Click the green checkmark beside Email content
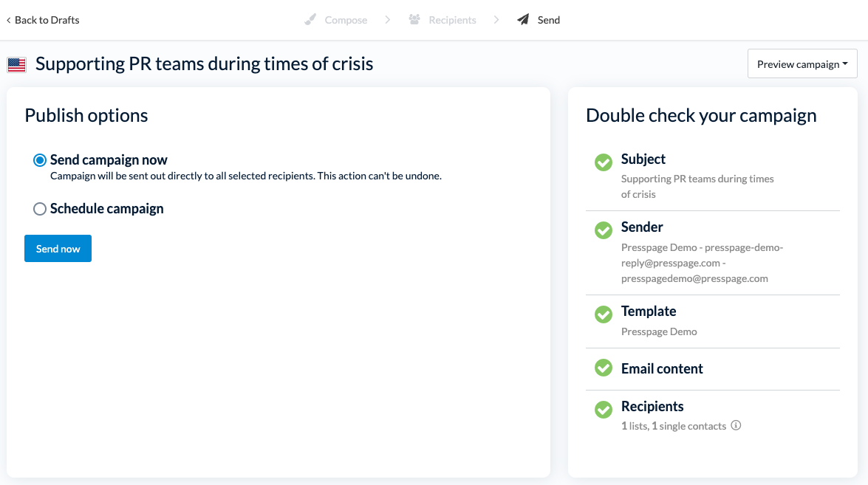The height and width of the screenshot is (485, 868). [604, 368]
